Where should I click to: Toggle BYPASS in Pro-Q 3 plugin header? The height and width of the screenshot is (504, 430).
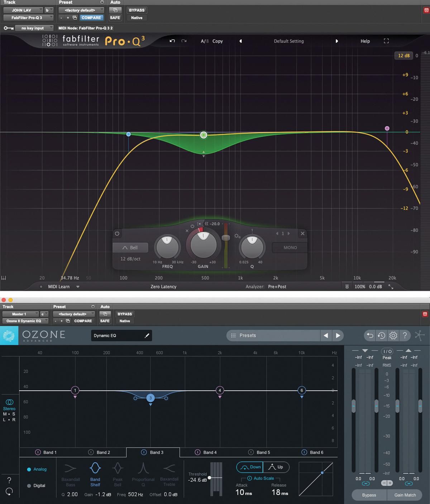tap(137, 10)
